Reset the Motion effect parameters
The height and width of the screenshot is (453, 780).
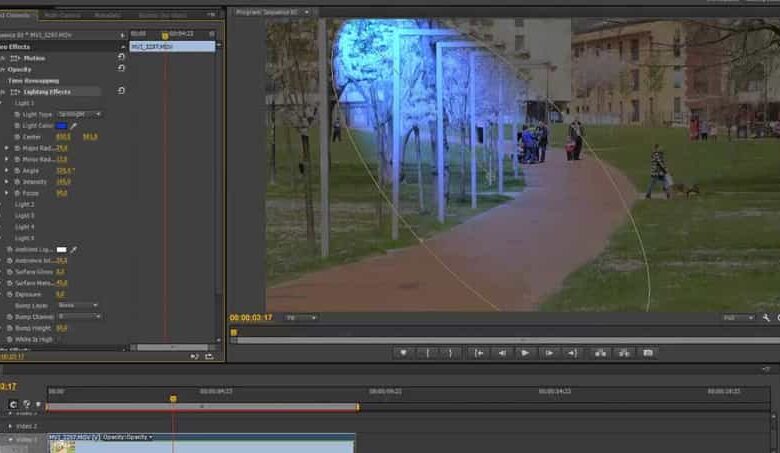point(121,58)
